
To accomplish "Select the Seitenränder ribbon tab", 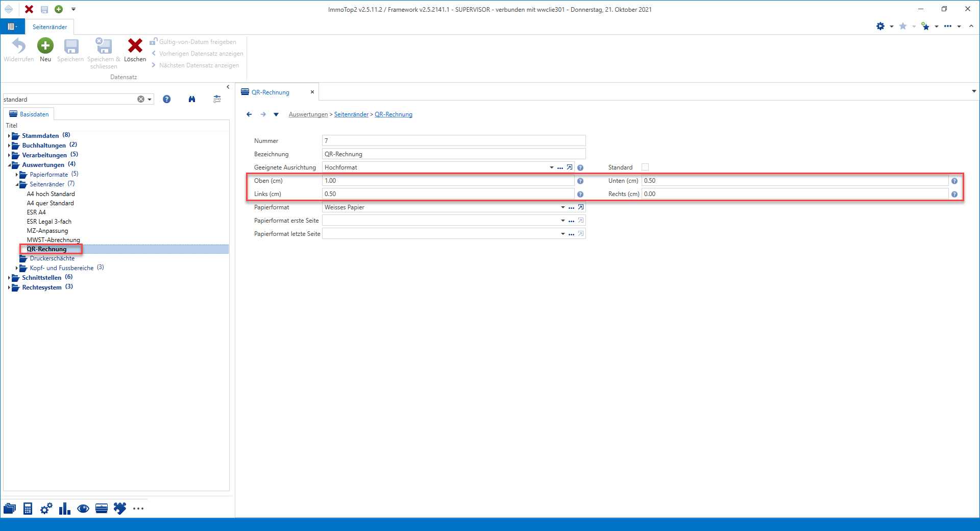I will pyautogui.click(x=50, y=27).
